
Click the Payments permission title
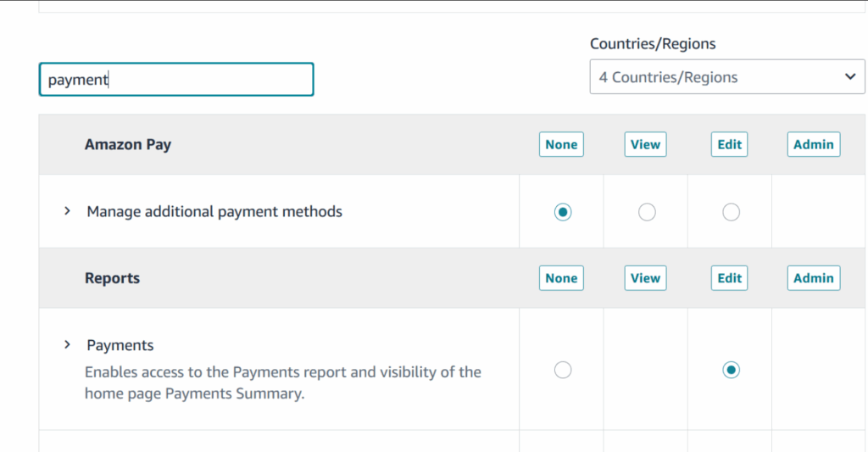click(x=120, y=345)
